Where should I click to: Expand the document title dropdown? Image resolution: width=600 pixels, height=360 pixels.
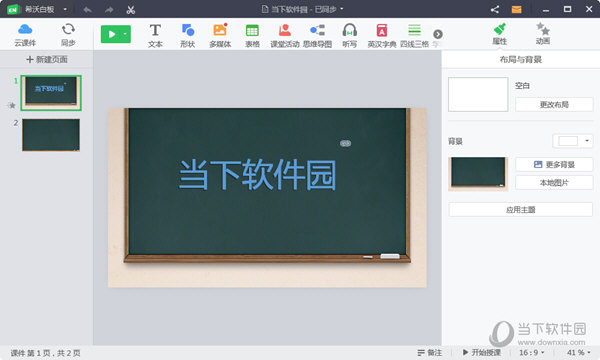pyautogui.click(x=342, y=9)
